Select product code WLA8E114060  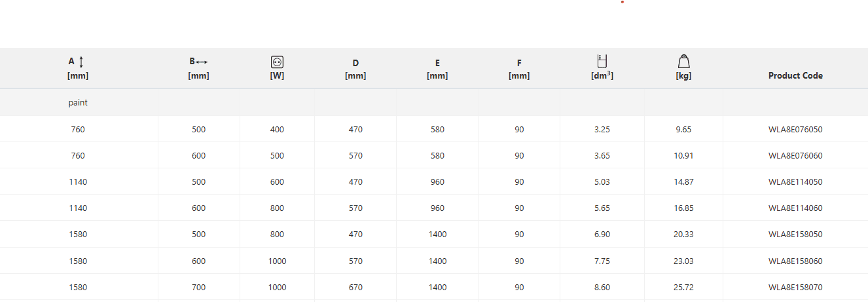tap(795, 208)
